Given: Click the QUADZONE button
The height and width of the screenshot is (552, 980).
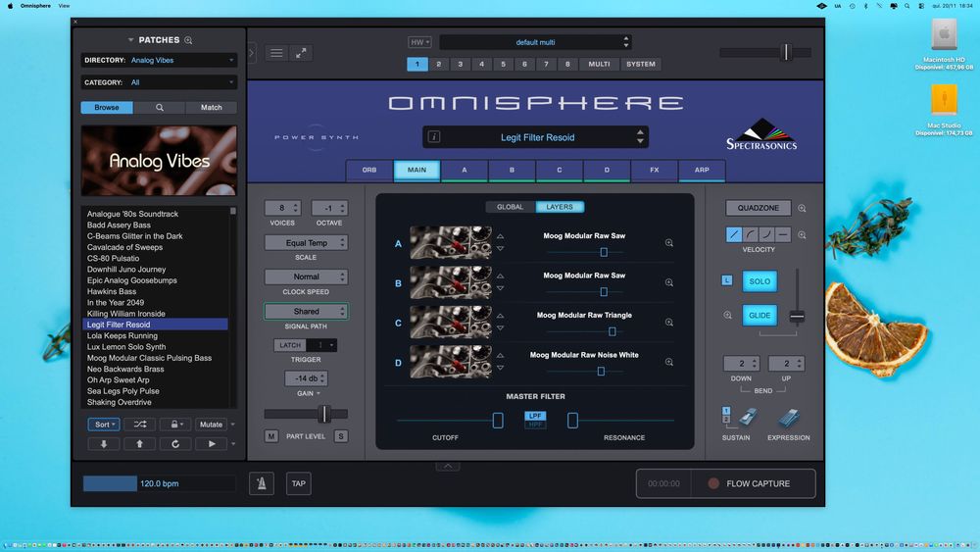Looking at the screenshot, I should (759, 208).
